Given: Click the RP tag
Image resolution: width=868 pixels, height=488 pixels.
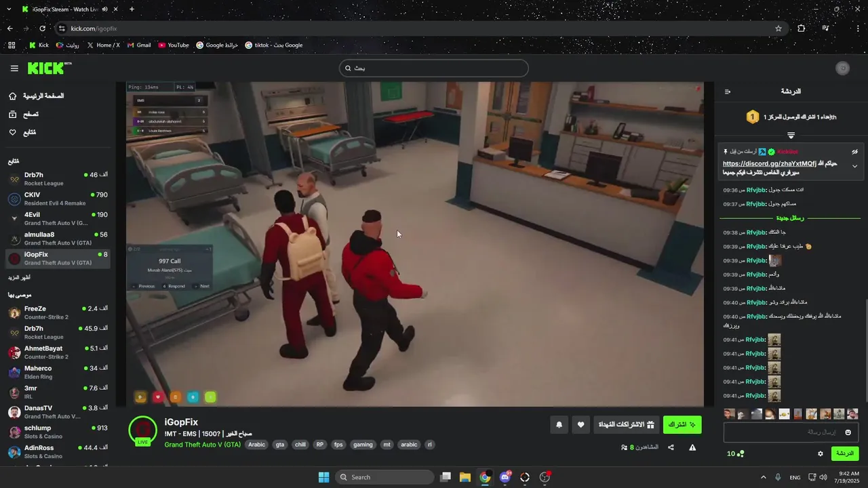Looking at the screenshot, I should coord(319,445).
